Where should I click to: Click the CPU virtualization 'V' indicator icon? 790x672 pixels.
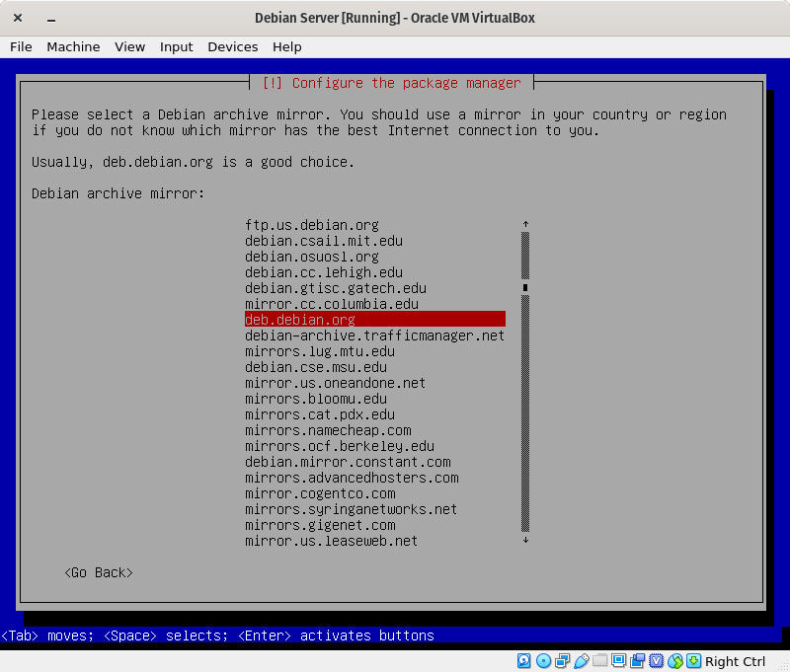coord(656,660)
